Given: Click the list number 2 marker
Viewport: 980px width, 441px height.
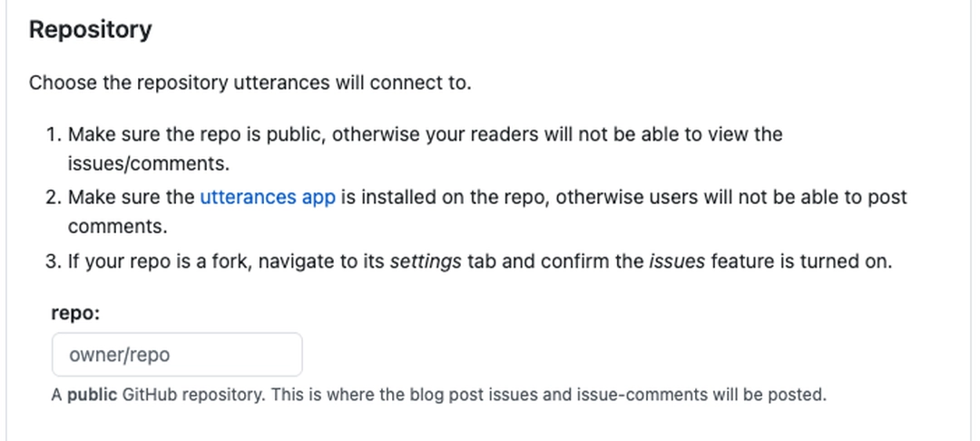Looking at the screenshot, I should [54, 198].
